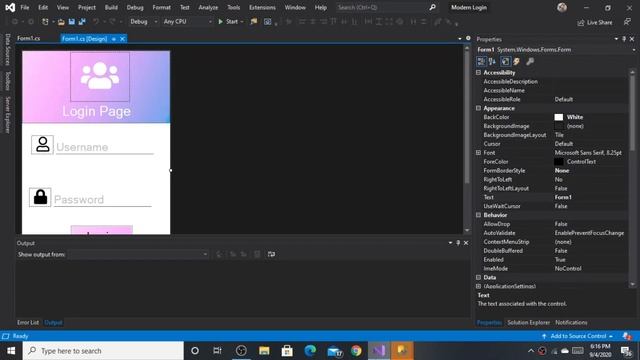Screen dimensions: 640x360
Task: Click the BackColor White swatch
Action: tap(558, 117)
